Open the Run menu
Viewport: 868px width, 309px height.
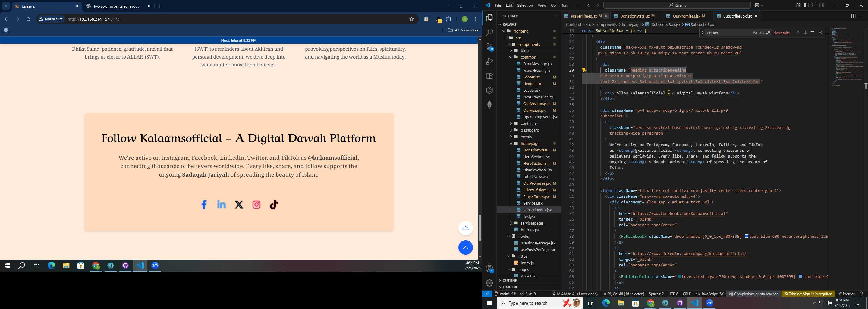click(564, 5)
